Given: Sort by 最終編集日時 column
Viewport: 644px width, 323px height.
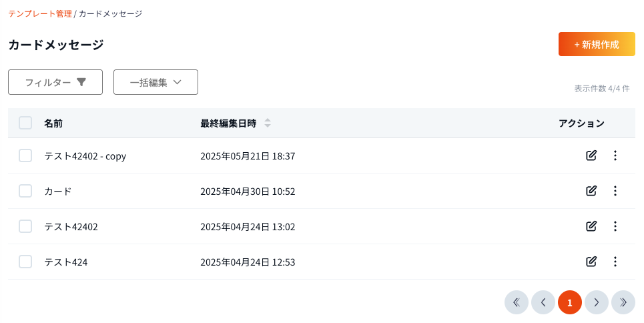Looking at the screenshot, I should click(268, 123).
